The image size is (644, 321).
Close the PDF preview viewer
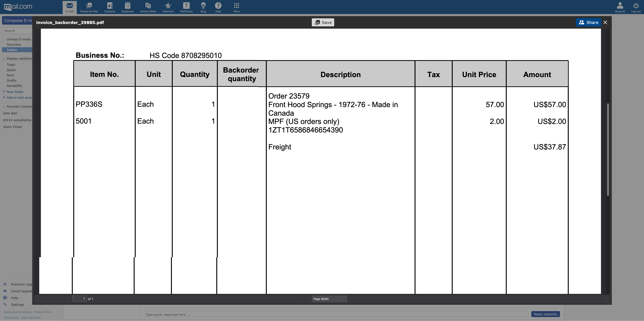click(x=605, y=22)
